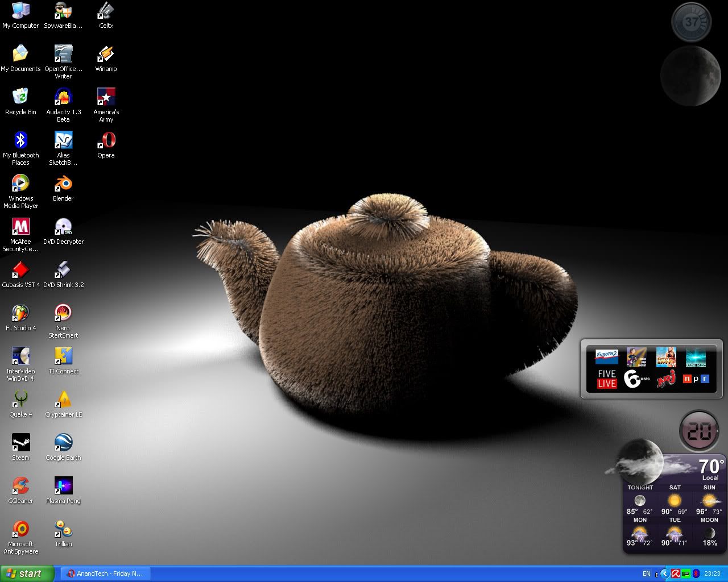
Task: Click the CCleaner desktop icon
Action: click(x=20, y=486)
